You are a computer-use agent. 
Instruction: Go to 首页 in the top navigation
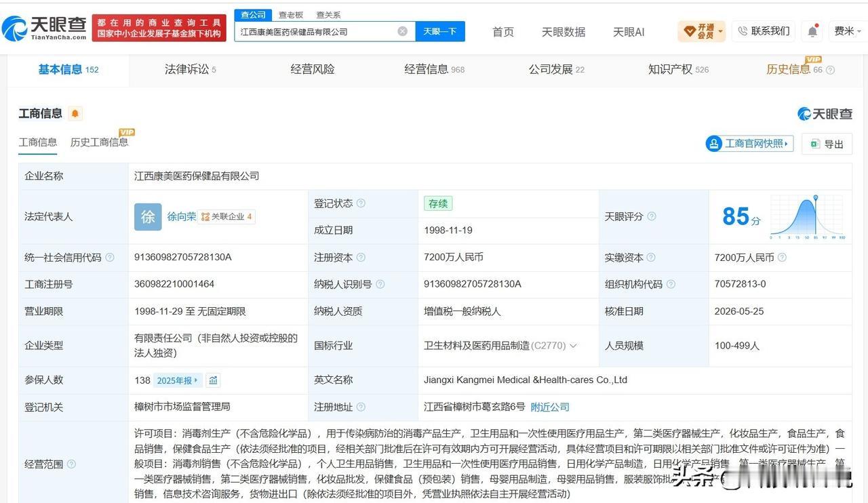[x=503, y=32]
